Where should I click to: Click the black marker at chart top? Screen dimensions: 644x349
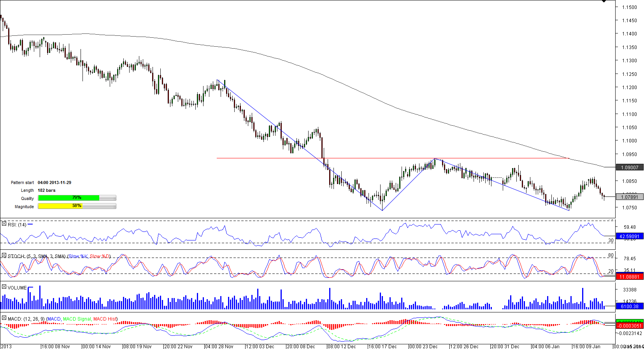[x=604, y=1]
